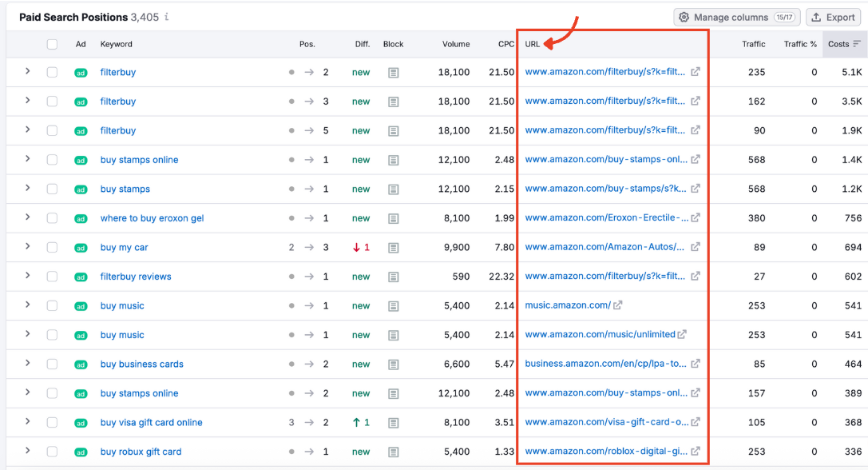This screenshot has width=868, height=470.
Task: Click the ad badge for where to buy eroxon gel
Action: [81, 218]
